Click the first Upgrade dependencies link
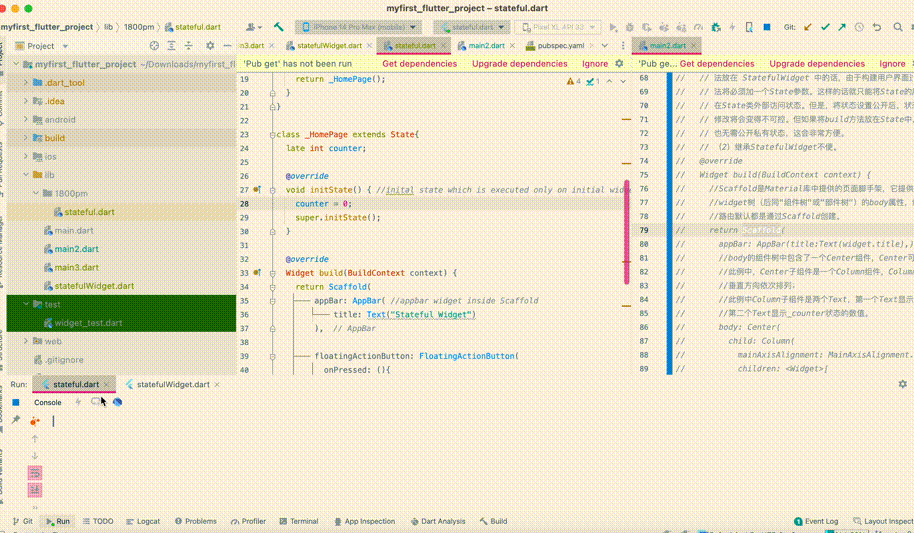The image size is (914, 533). [x=519, y=63]
